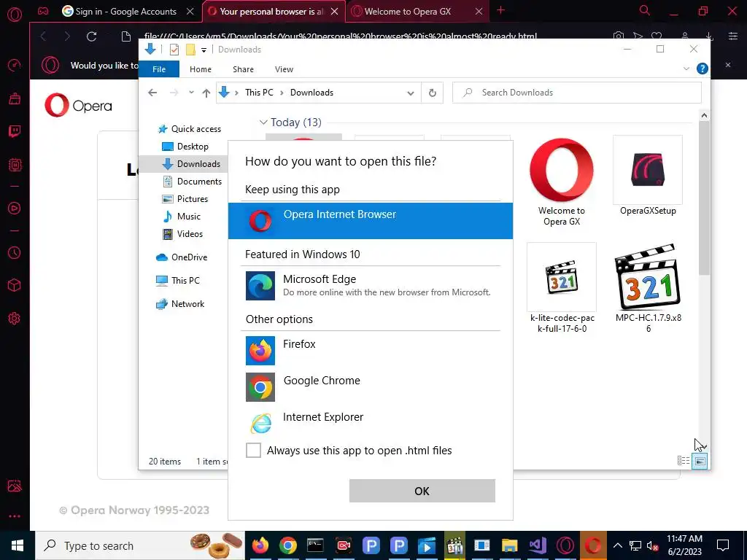Open a new tab with the plus button
Screen dimensions: 747x560
pyautogui.click(x=500, y=10)
